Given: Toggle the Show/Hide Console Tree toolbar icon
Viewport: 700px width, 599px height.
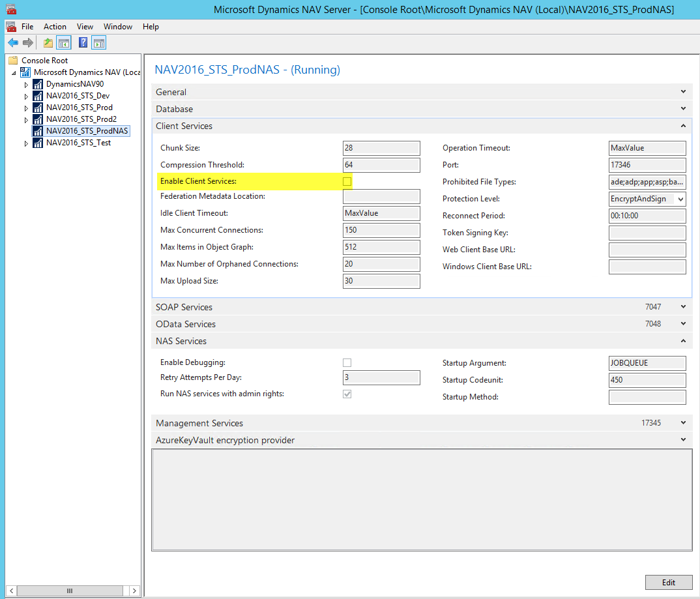Looking at the screenshot, I should pos(63,42).
